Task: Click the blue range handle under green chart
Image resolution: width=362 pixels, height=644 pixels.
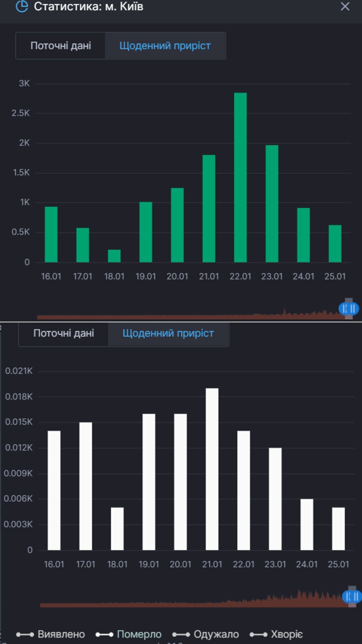Action: [349, 309]
